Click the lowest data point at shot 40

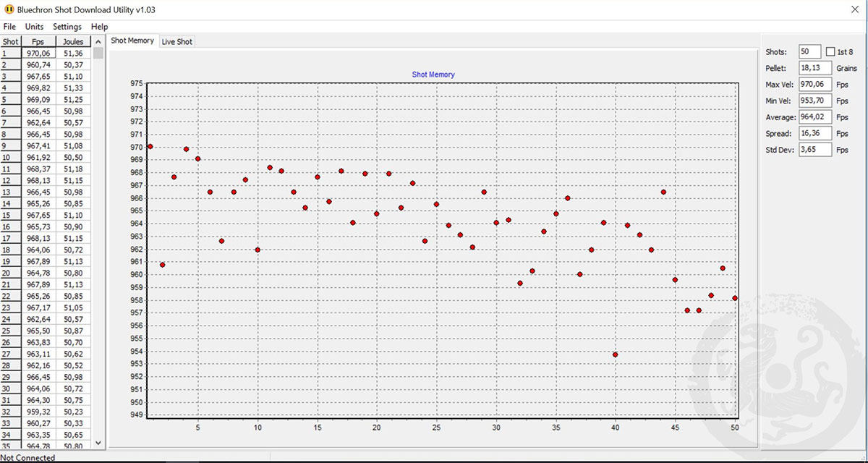pyautogui.click(x=615, y=354)
